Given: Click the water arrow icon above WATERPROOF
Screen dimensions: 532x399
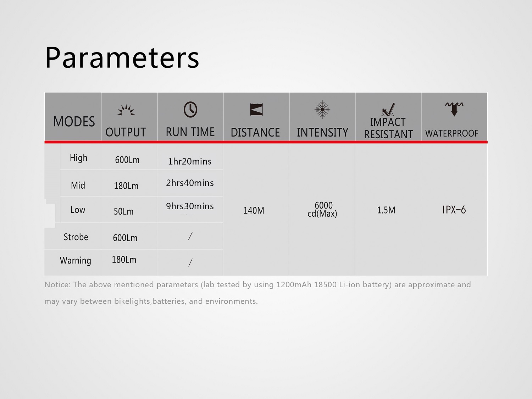Looking at the screenshot, I should point(454,109).
